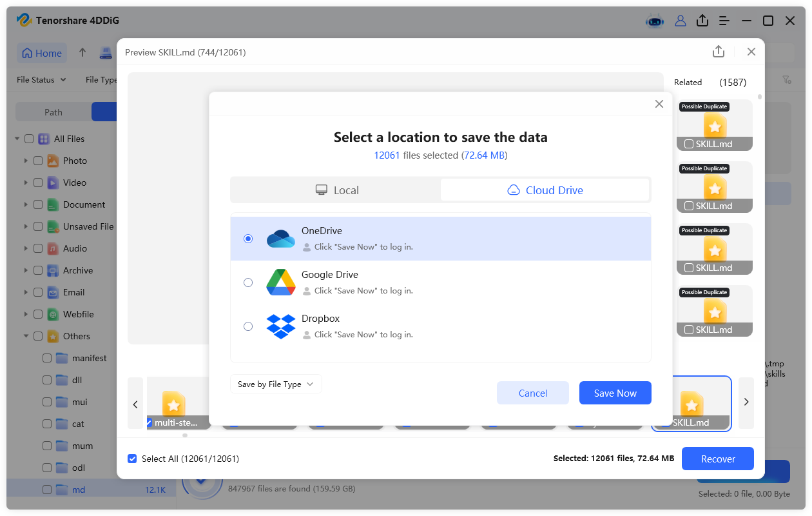Toggle the mum folder checkbox
Image resolution: width=812 pixels, height=516 pixels.
tap(47, 446)
